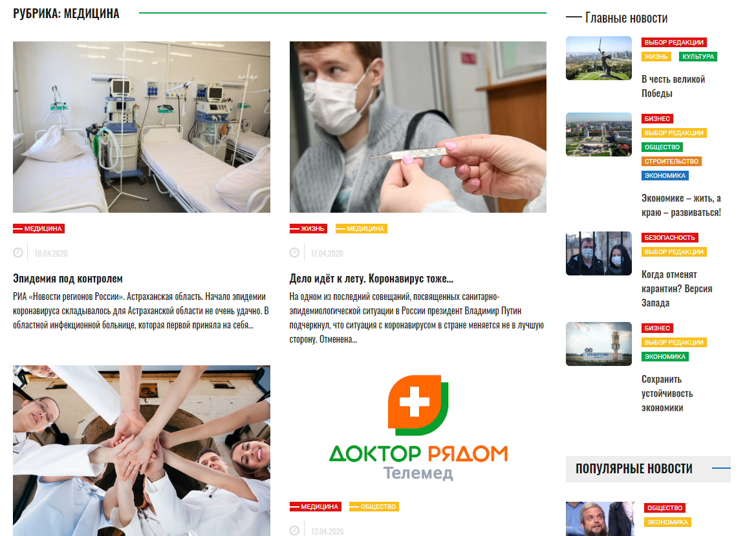The image size is (756, 536).
Task: Select the red МЕДИЦИНА tag under first article
Action: click(x=39, y=228)
